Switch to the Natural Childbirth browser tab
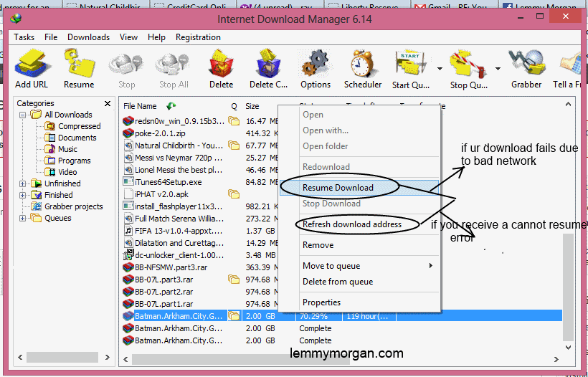 point(107,5)
